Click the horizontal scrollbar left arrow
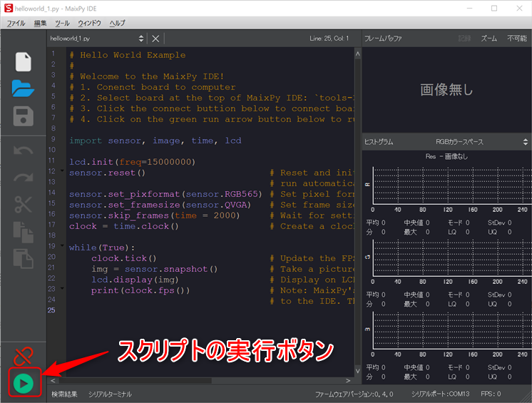 point(53,381)
